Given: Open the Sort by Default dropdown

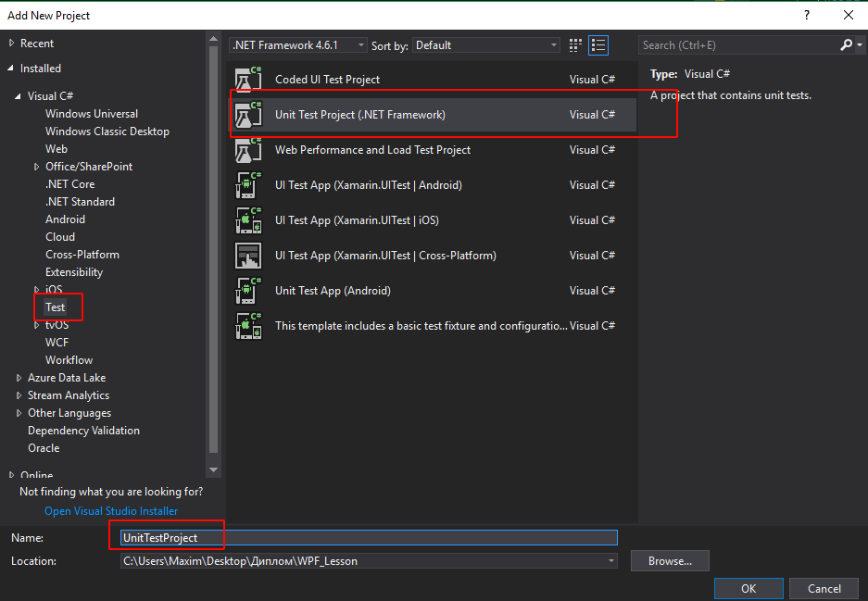Looking at the screenshot, I should [x=486, y=45].
